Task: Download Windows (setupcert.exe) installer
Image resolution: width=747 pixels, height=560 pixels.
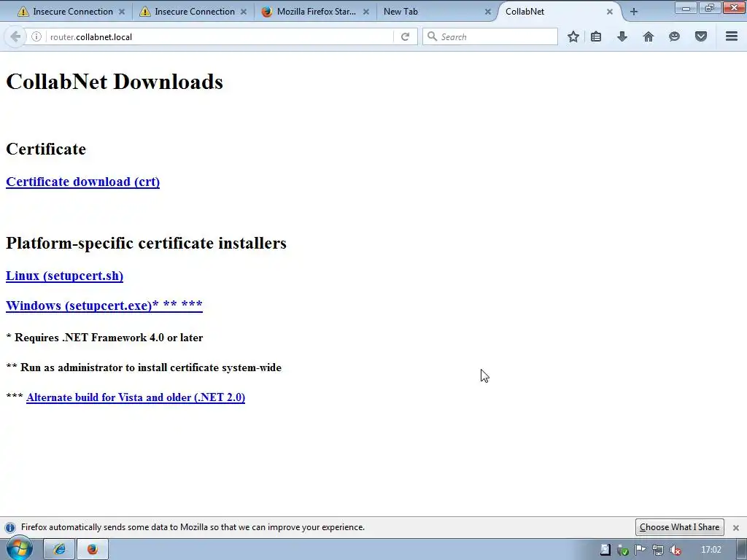Action: [x=104, y=306]
